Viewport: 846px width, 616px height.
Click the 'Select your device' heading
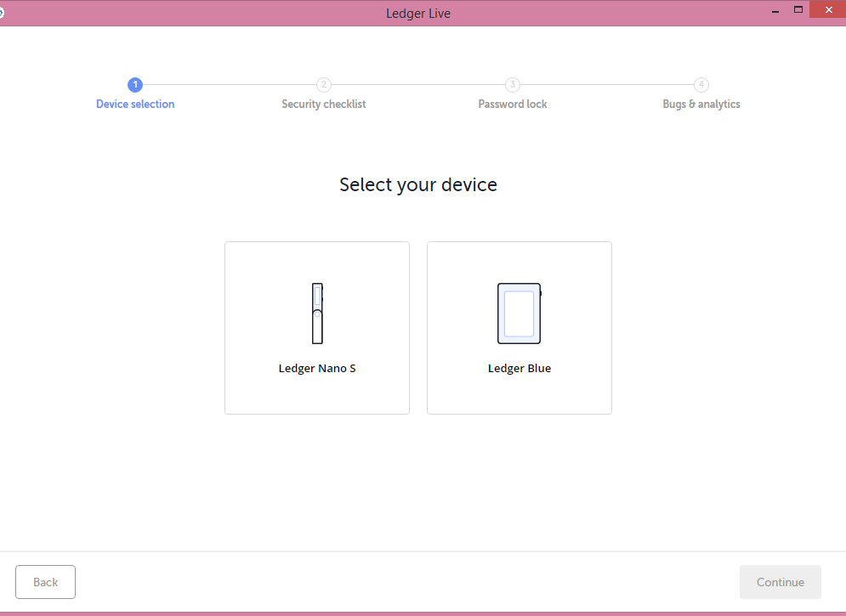point(418,185)
